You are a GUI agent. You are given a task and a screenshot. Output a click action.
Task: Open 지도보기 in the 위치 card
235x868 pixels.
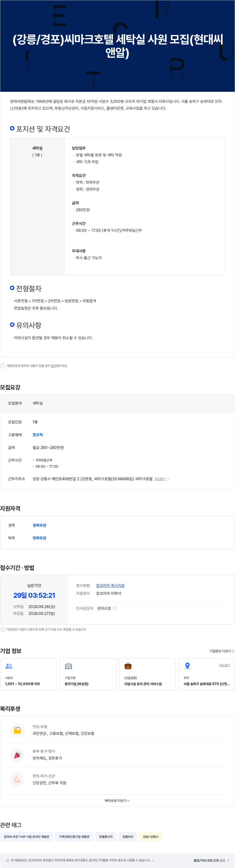(224, 665)
